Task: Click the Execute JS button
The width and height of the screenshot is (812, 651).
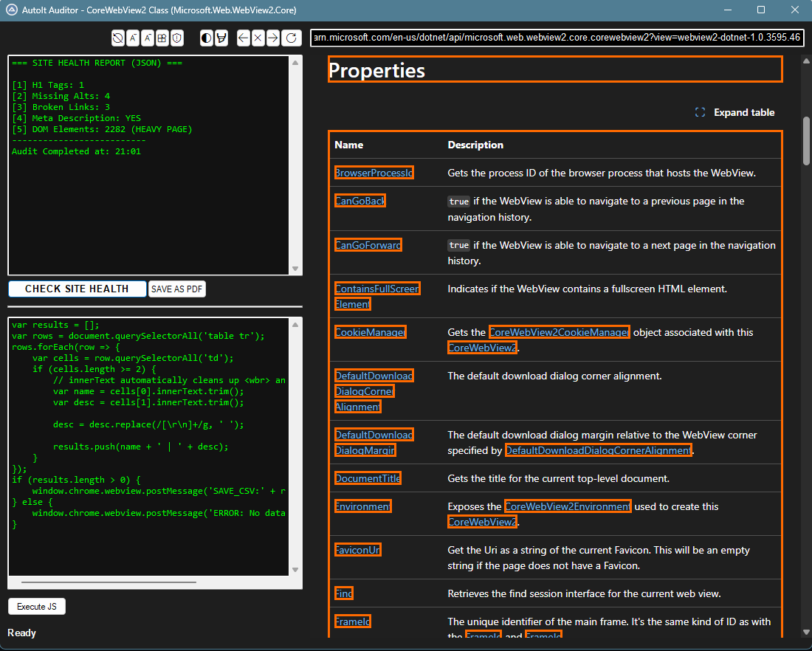Action: [x=37, y=607]
